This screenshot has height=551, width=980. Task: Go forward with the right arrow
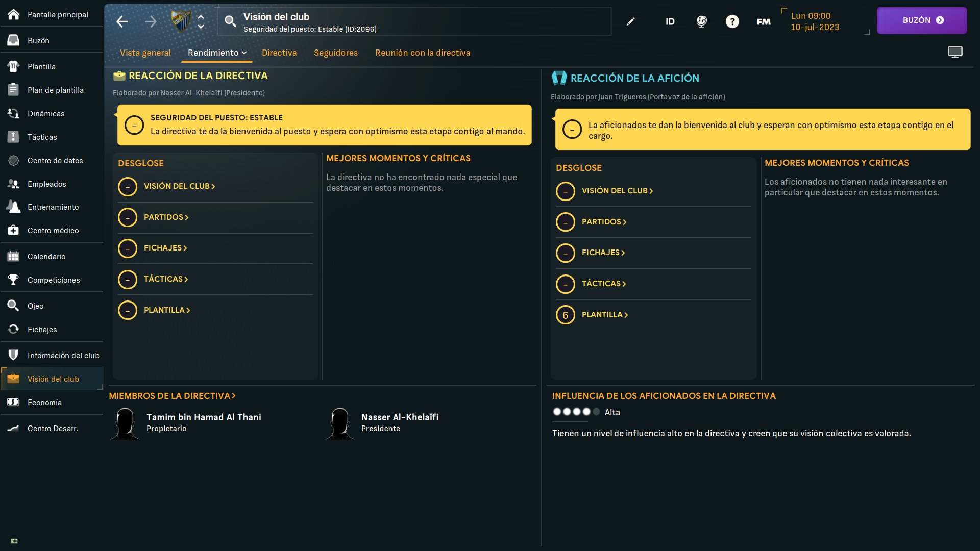tap(151, 21)
